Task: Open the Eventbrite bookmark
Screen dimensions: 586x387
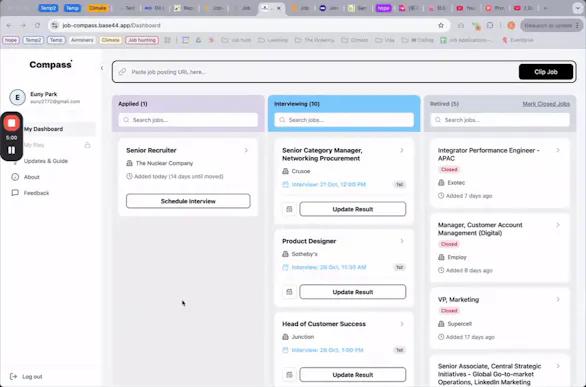Action: (x=518, y=40)
